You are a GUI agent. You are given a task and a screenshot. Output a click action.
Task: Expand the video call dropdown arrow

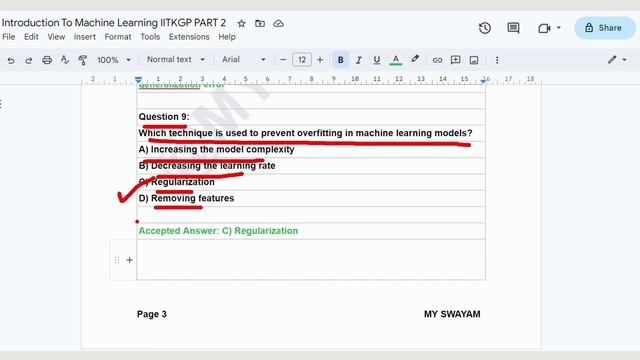click(x=559, y=28)
